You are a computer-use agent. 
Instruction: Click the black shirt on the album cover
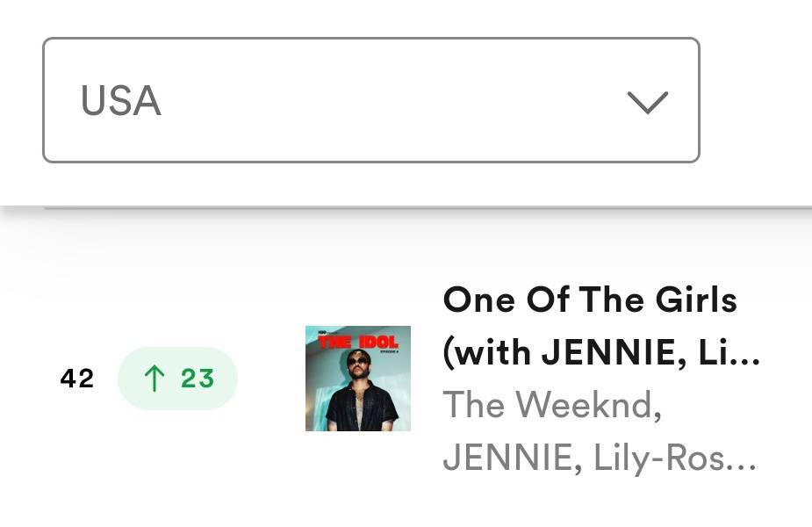[361, 407]
